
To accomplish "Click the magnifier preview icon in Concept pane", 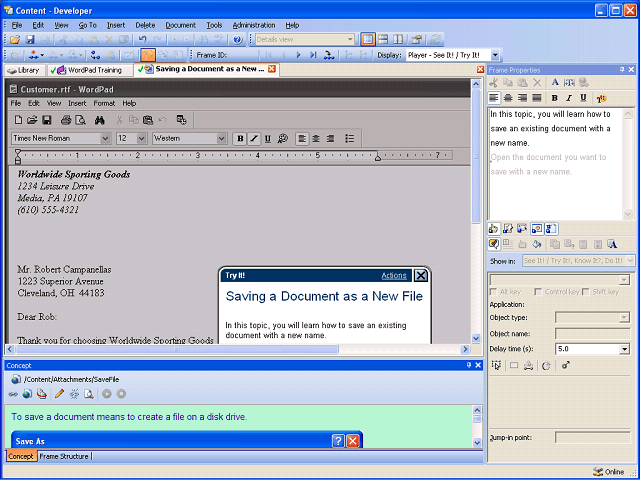I will 89,394.
